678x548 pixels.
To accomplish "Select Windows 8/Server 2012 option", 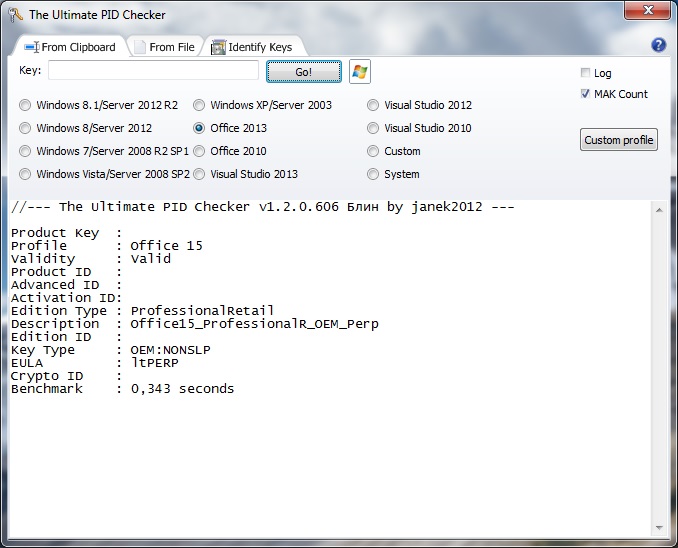I will [x=86, y=128].
